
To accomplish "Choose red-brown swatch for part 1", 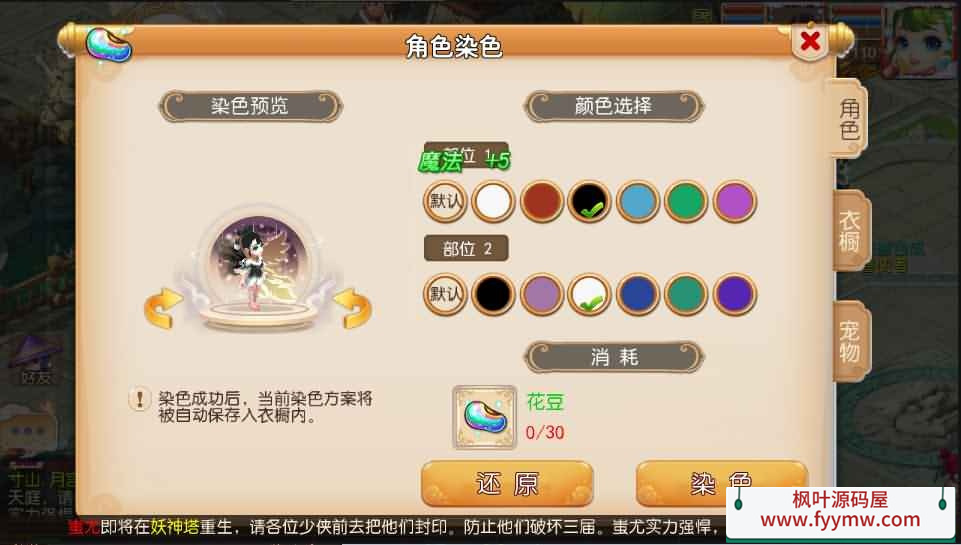I will pyautogui.click(x=542, y=201).
